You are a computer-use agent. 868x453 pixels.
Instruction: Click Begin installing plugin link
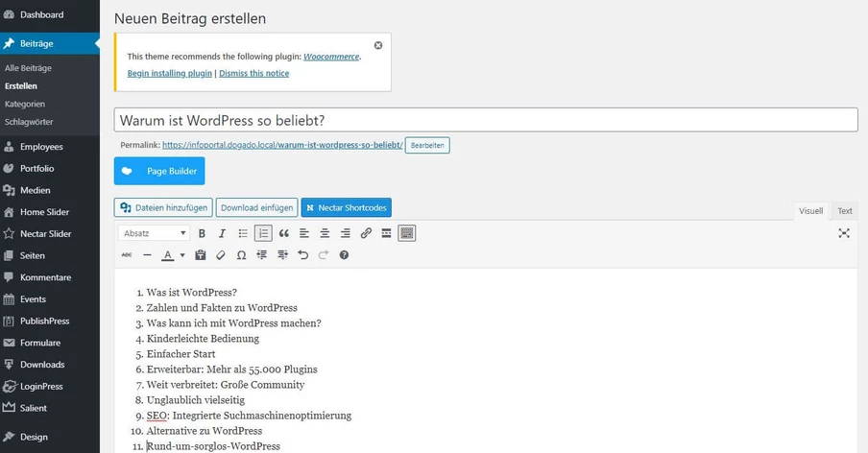tap(169, 73)
